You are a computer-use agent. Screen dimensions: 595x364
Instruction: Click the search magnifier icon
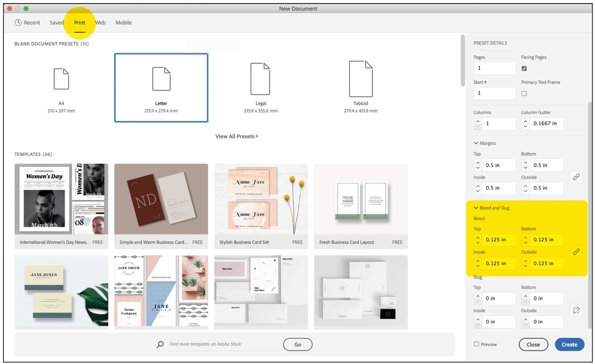point(160,344)
